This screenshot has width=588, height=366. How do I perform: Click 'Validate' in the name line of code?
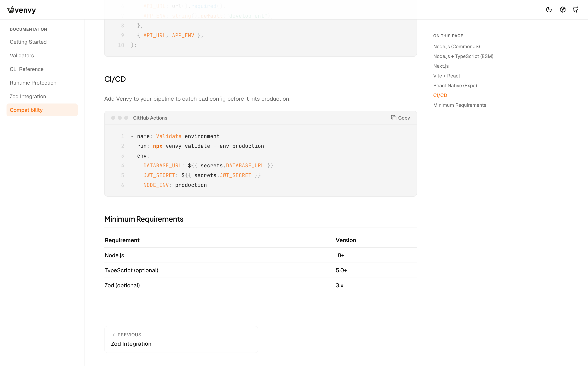[x=169, y=136]
